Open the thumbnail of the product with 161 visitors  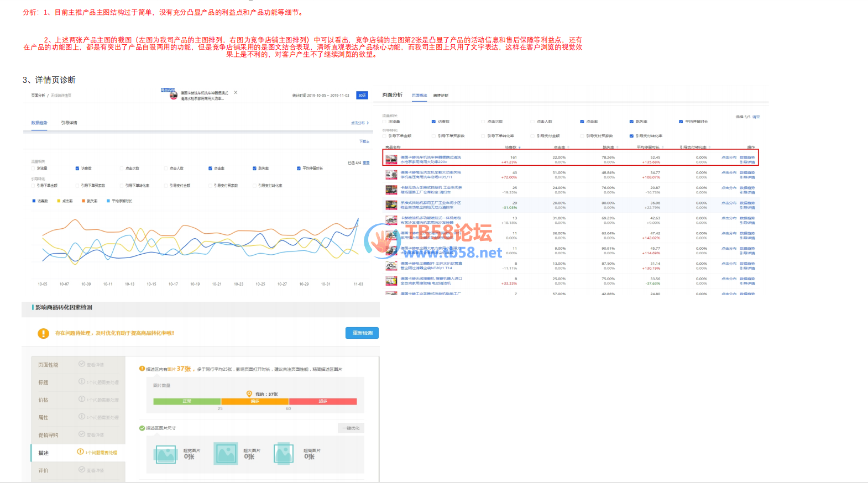(x=391, y=159)
